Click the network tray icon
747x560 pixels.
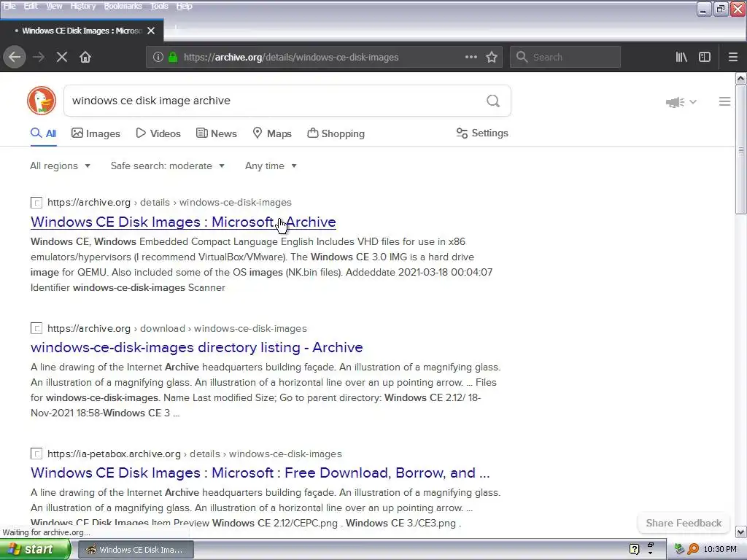pyautogui.click(x=679, y=550)
